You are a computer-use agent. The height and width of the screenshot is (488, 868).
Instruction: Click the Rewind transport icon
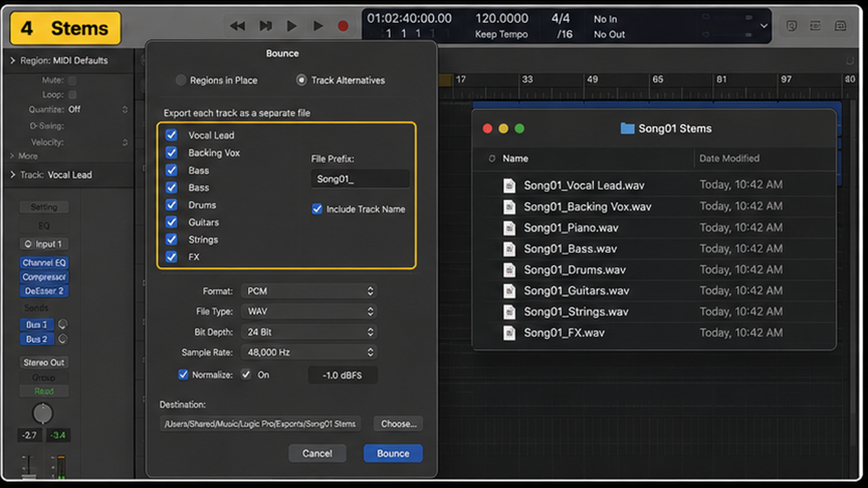click(x=237, y=26)
